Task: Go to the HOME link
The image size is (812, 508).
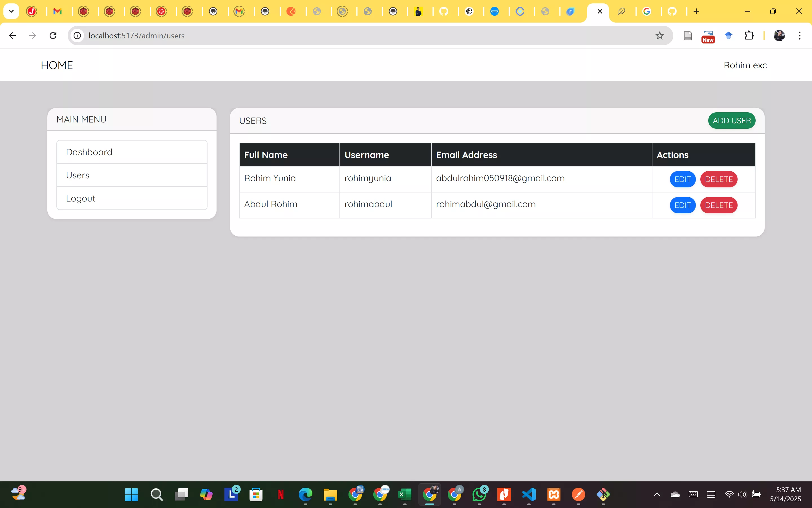Action: [x=57, y=65]
